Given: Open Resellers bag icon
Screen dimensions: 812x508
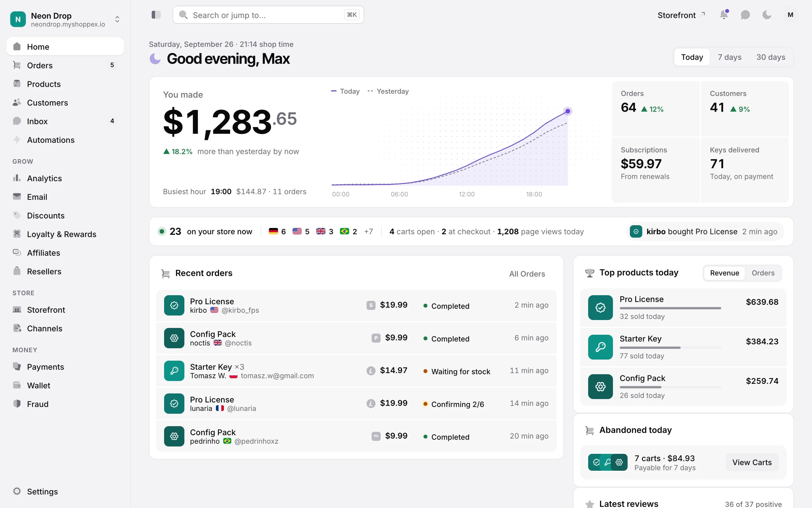Looking at the screenshot, I should 17,271.
